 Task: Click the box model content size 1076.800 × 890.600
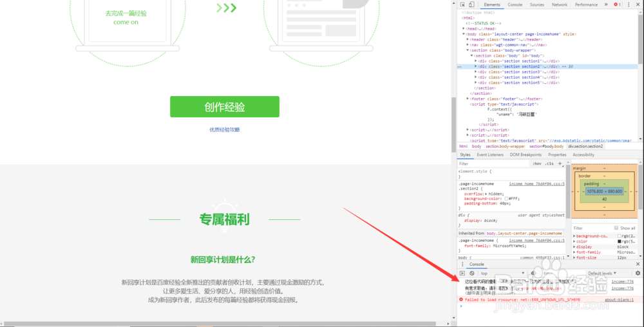(x=604, y=192)
